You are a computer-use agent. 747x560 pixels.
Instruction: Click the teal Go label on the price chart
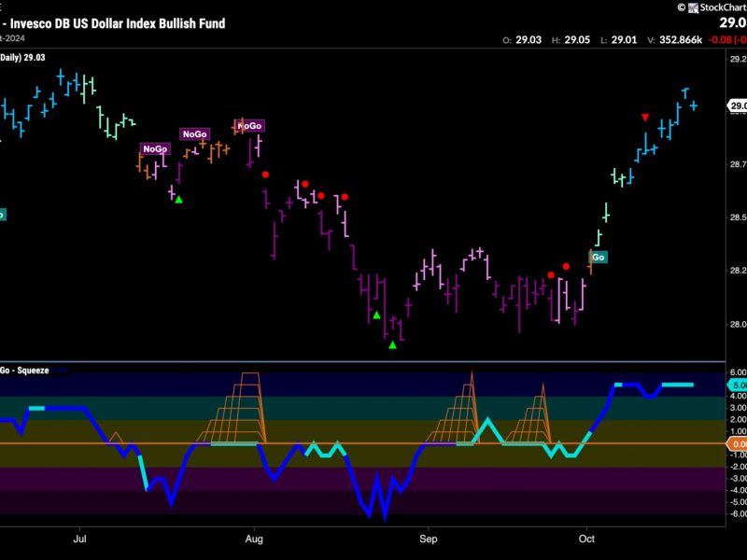[599, 258]
